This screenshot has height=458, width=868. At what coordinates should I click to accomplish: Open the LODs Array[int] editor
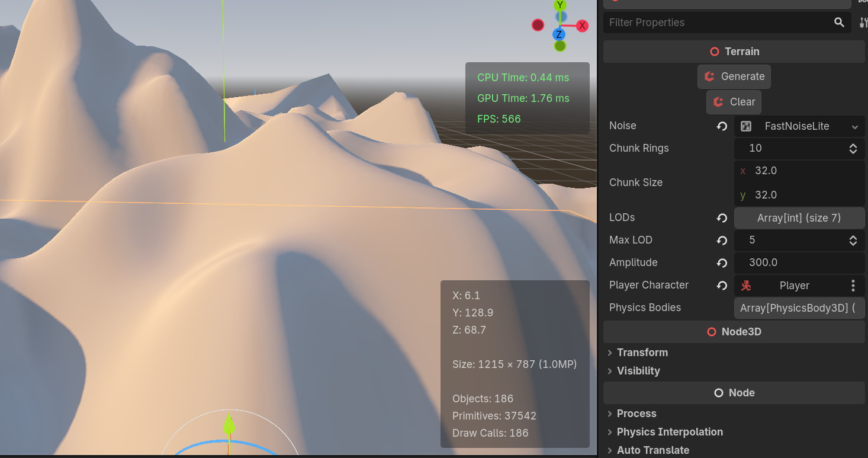[x=799, y=218]
